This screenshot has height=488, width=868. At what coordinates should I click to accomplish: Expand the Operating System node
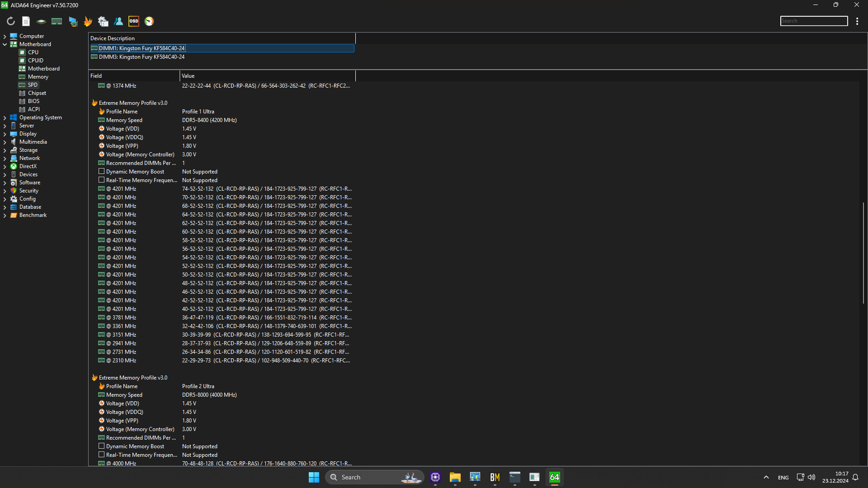5,117
